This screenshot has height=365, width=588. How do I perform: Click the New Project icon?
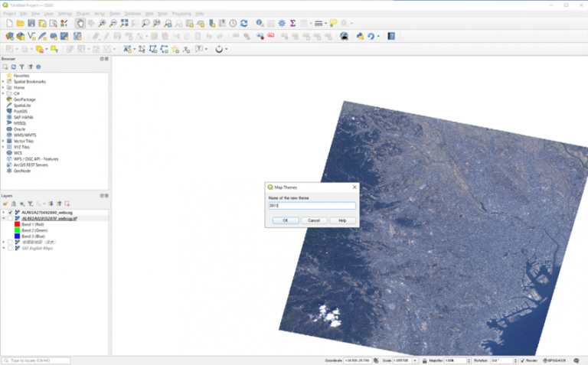pyautogui.click(x=9, y=23)
